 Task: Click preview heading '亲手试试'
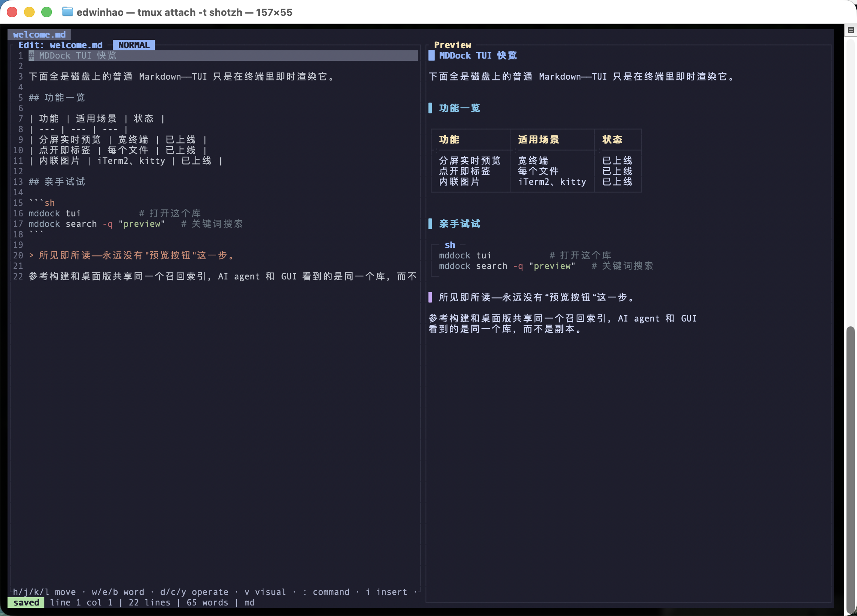point(459,224)
